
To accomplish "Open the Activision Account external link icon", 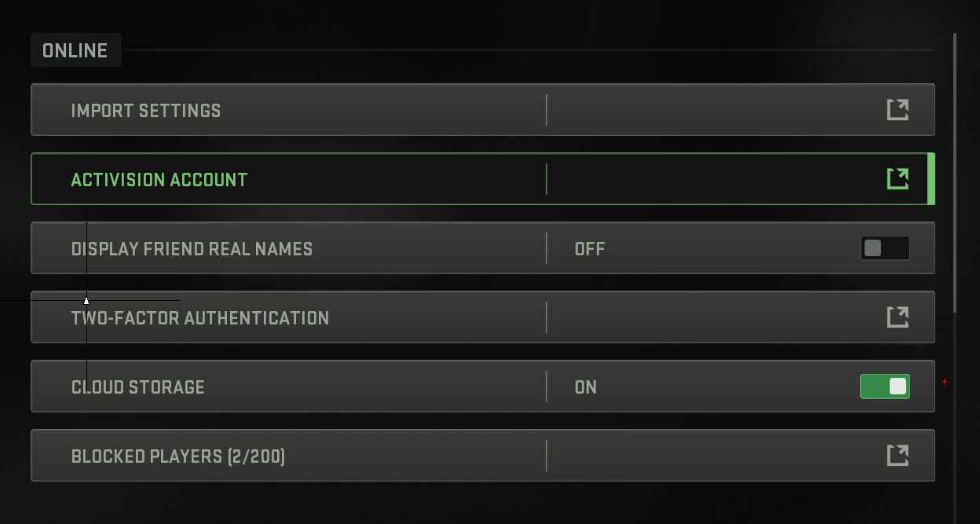I will click(898, 179).
